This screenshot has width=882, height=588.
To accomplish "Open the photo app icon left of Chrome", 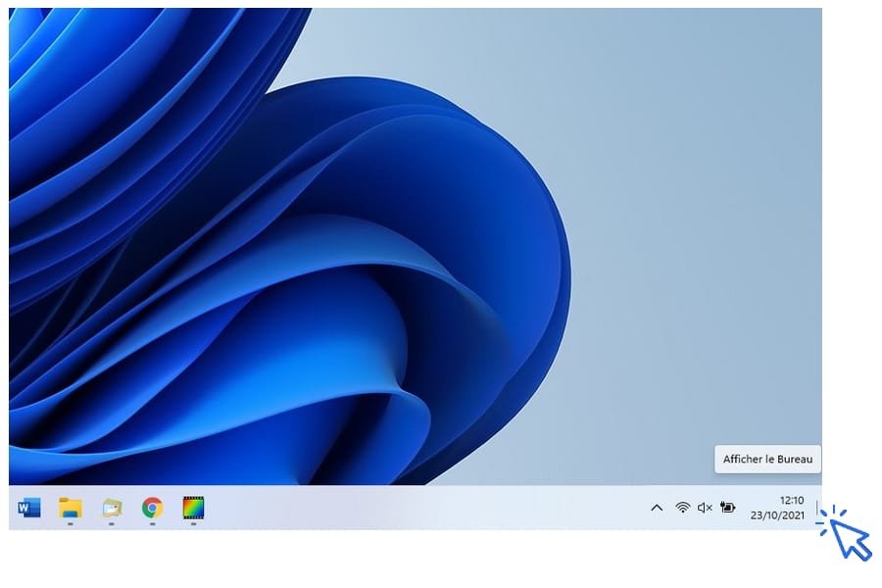I will 112,508.
